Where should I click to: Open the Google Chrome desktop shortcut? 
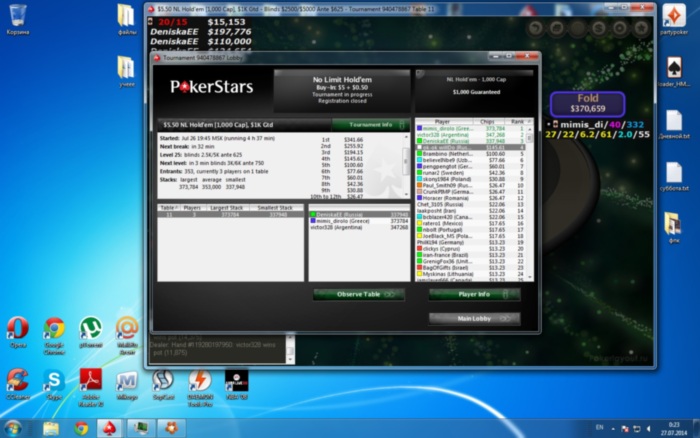click(x=54, y=335)
